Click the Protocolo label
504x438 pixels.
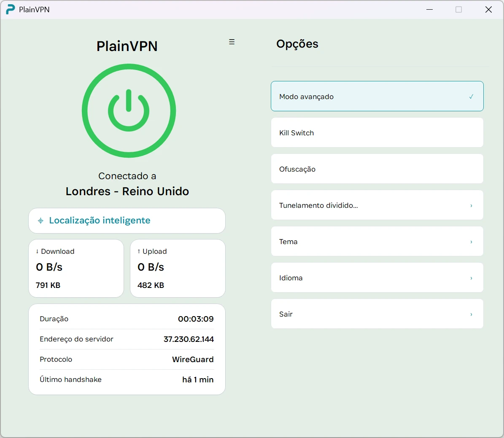point(56,359)
